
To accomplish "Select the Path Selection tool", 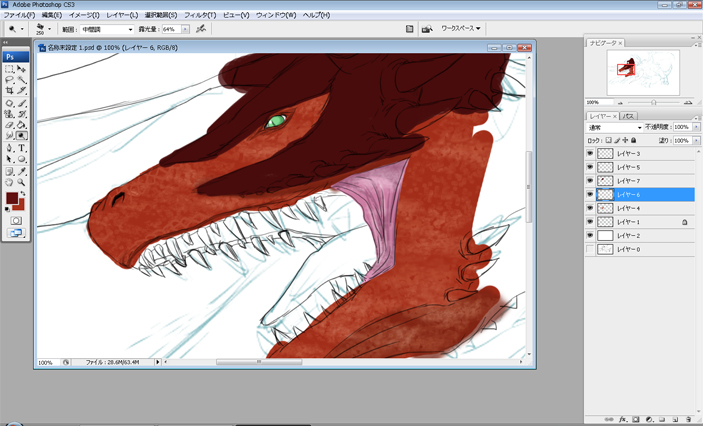I will (x=9, y=159).
